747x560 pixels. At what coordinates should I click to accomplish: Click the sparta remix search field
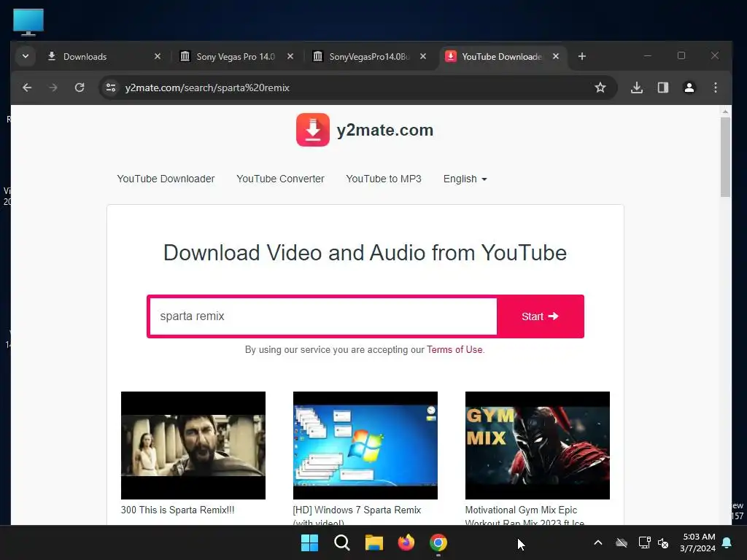tap(323, 316)
